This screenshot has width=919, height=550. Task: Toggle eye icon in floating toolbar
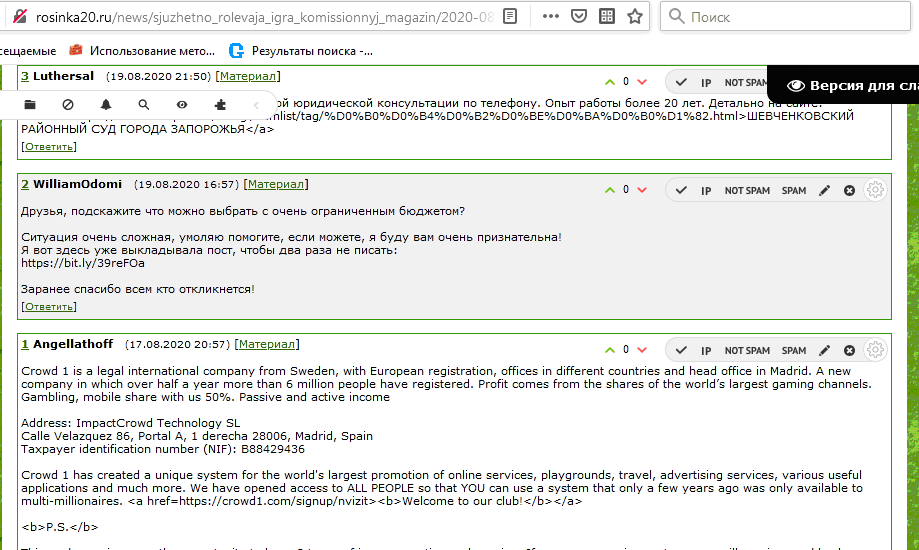point(182,105)
